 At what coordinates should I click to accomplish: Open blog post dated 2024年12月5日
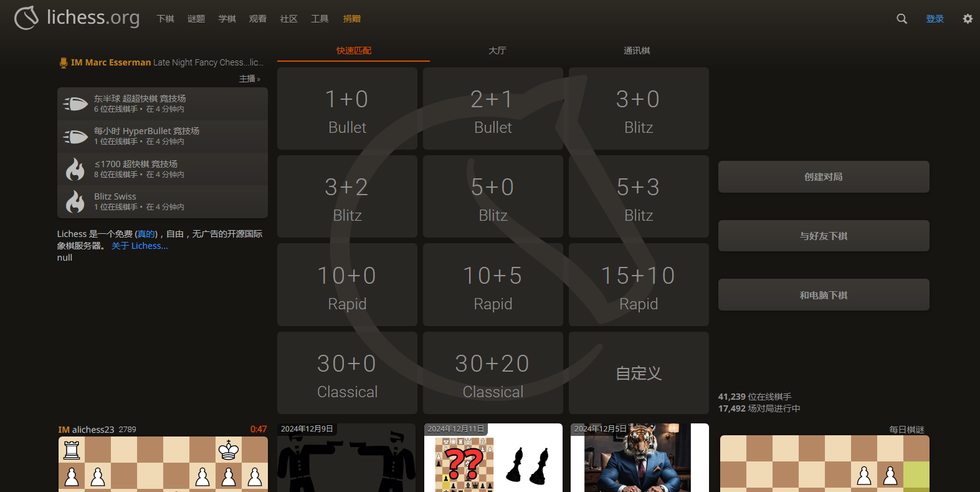click(640, 458)
